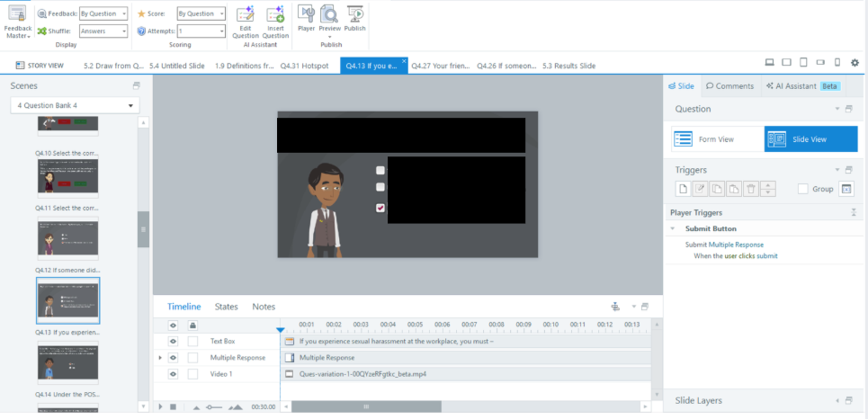Viewport: 868px width, 419px height.
Task: Open the Score By Question dropdown
Action: (201, 13)
